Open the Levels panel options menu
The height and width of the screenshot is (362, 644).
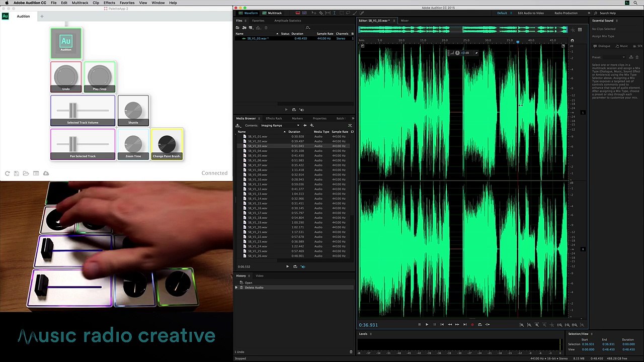371,334
